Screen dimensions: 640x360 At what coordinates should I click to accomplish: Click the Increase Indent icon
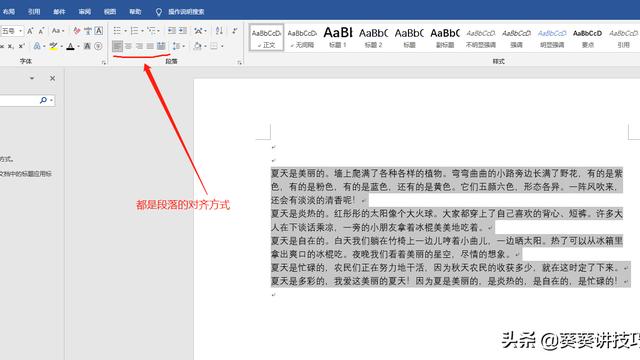tap(183, 31)
